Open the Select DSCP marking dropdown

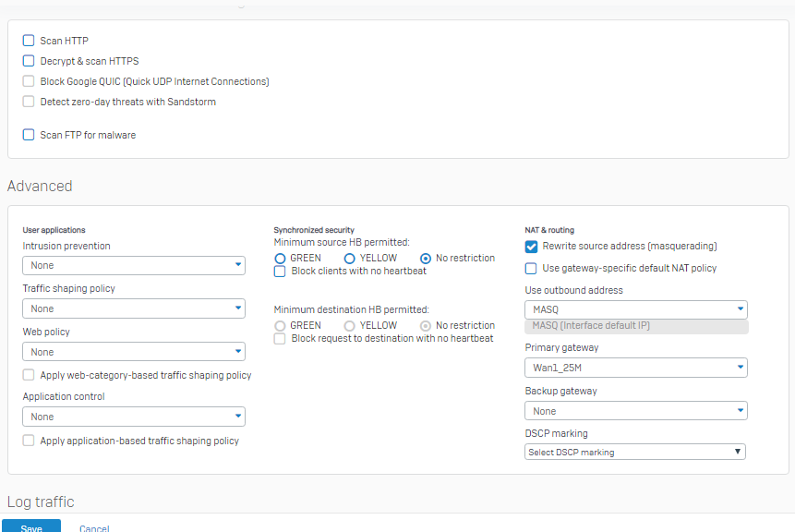point(635,452)
